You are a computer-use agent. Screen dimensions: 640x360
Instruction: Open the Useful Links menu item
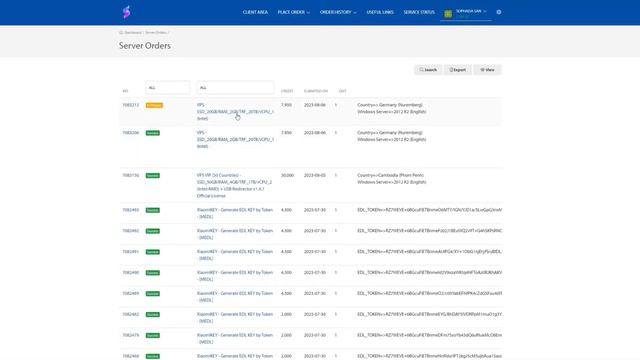coord(380,12)
